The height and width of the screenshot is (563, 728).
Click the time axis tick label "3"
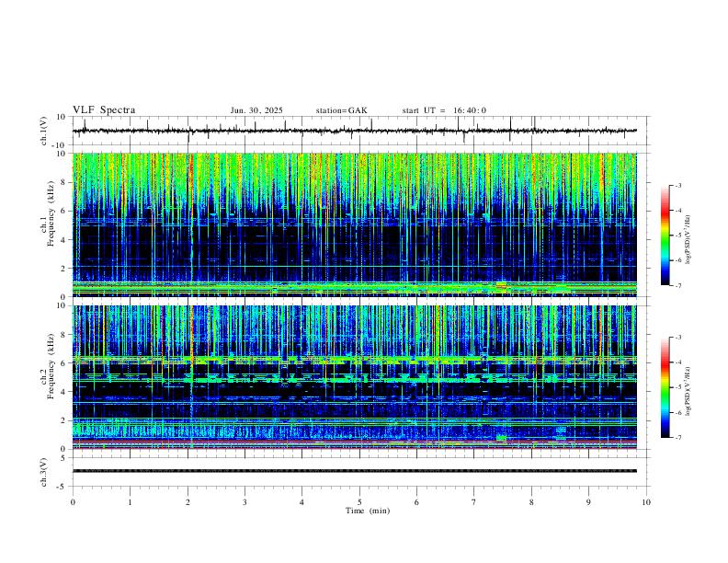(245, 502)
